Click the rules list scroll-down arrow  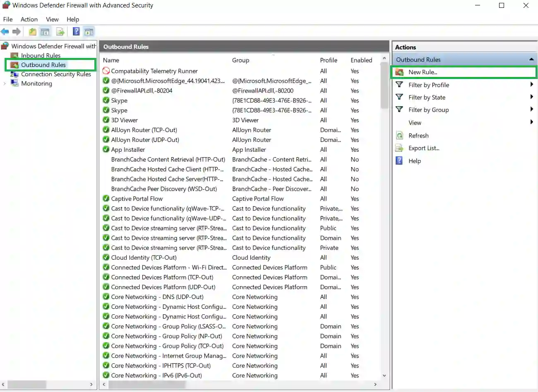pyautogui.click(x=384, y=375)
